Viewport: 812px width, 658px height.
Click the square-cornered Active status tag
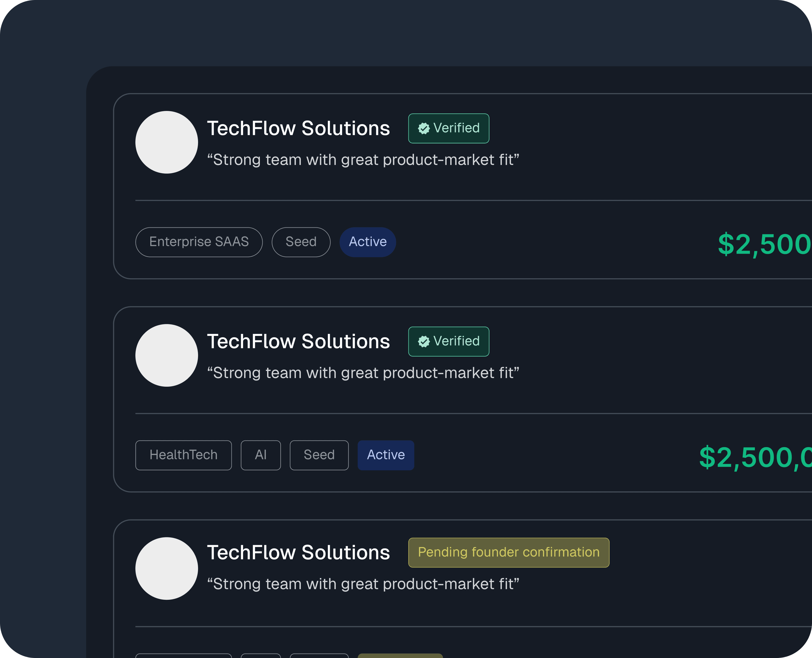(386, 455)
